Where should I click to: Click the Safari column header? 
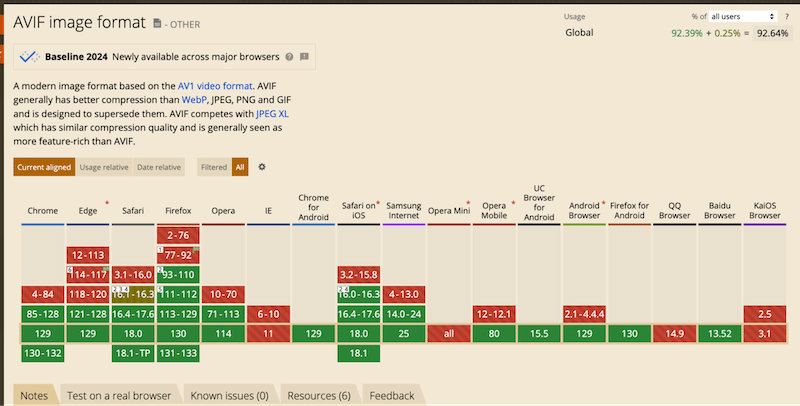point(133,211)
